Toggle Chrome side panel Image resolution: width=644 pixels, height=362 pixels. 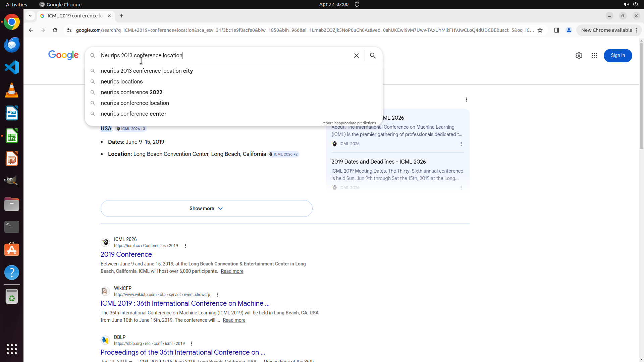point(556,30)
